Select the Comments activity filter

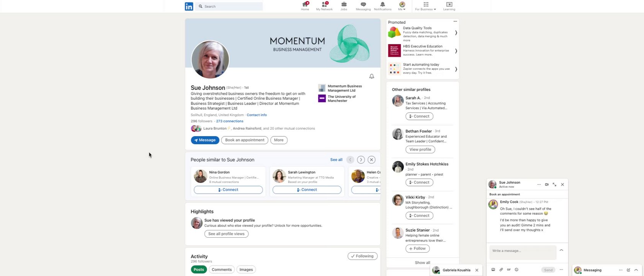(x=222, y=269)
